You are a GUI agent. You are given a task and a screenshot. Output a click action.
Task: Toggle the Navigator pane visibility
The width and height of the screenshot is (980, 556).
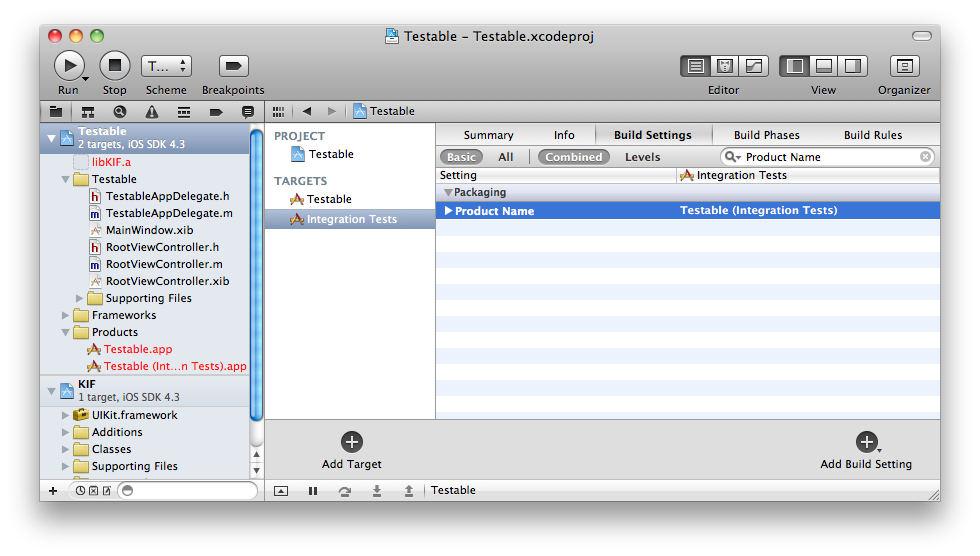(794, 66)
